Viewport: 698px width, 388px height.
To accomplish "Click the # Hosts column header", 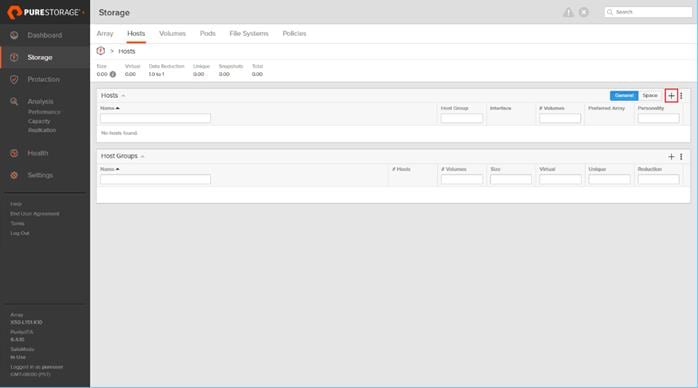I will tap(401, 169).
